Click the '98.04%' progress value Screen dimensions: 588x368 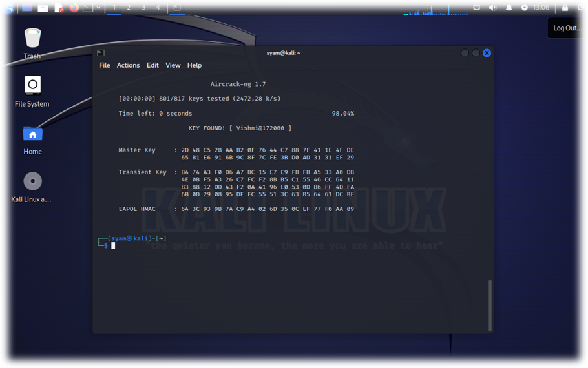342,113
